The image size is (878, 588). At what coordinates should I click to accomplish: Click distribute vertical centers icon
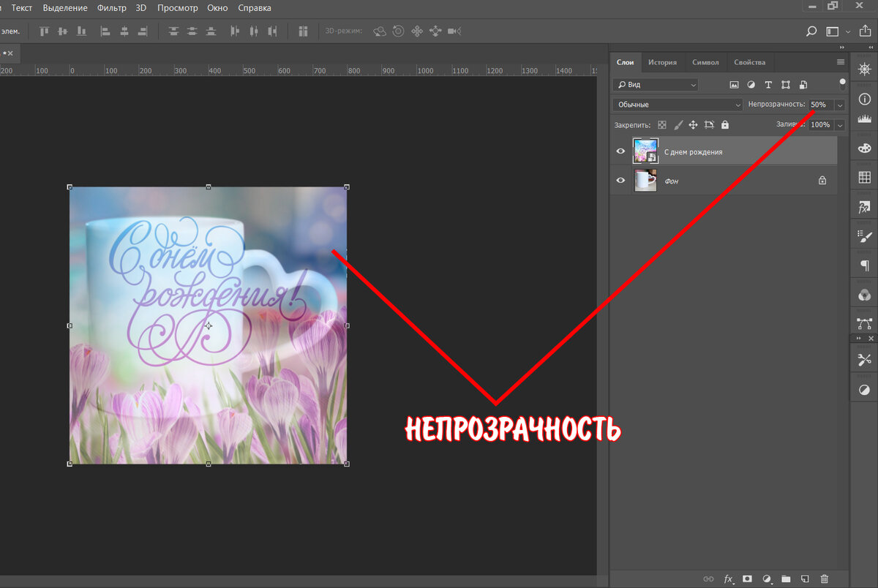[x=192, y=31]
